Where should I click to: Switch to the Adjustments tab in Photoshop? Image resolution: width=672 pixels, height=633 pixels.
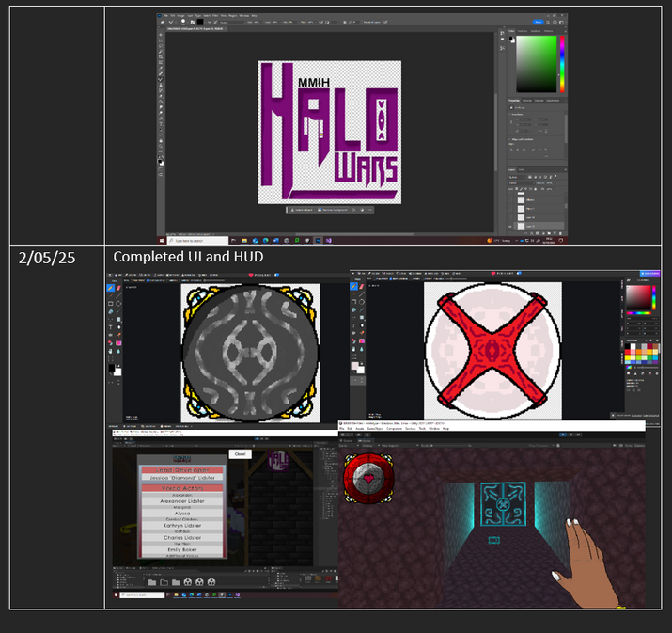coord(553,101)
